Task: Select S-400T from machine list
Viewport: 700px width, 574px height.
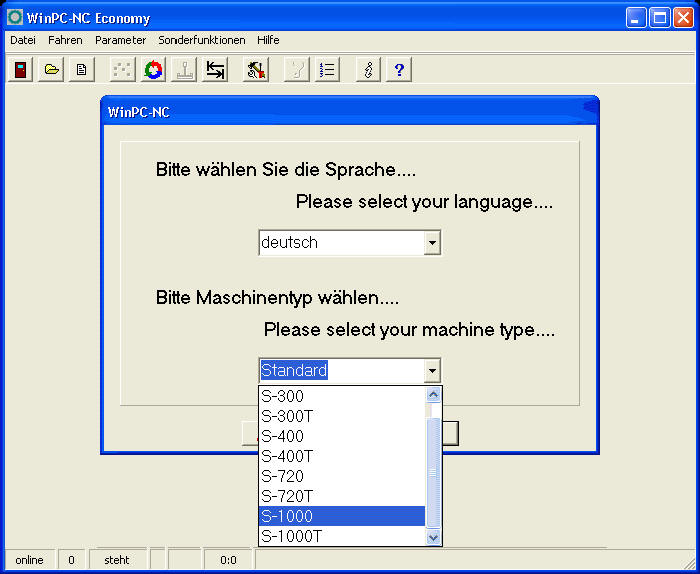Action: tap(342, 456)
